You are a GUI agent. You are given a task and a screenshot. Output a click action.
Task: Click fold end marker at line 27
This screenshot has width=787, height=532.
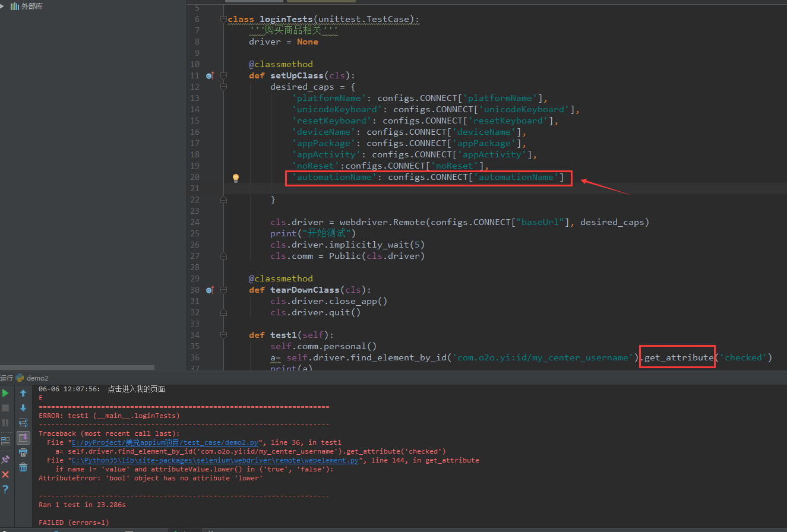(x=224, y=256)
